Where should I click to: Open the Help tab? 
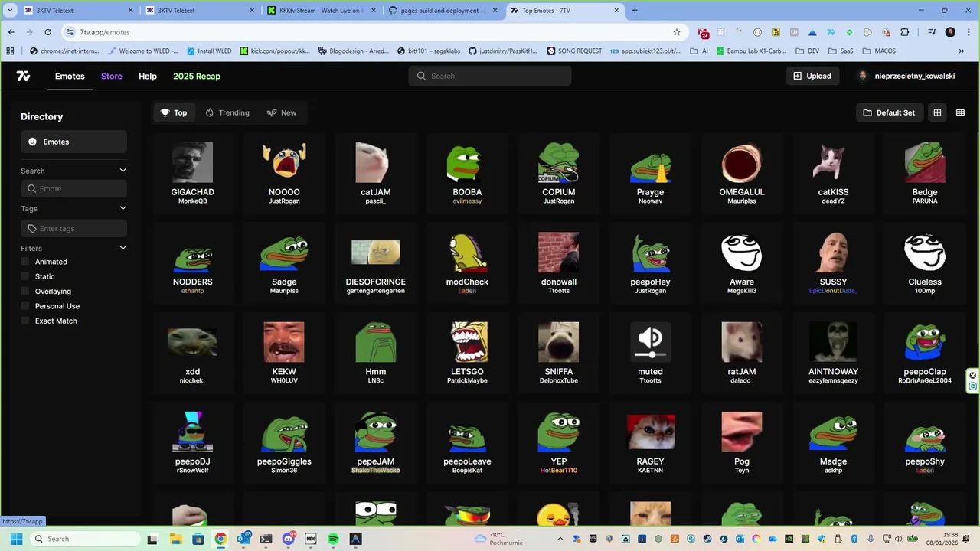click(x=148, y=76)
